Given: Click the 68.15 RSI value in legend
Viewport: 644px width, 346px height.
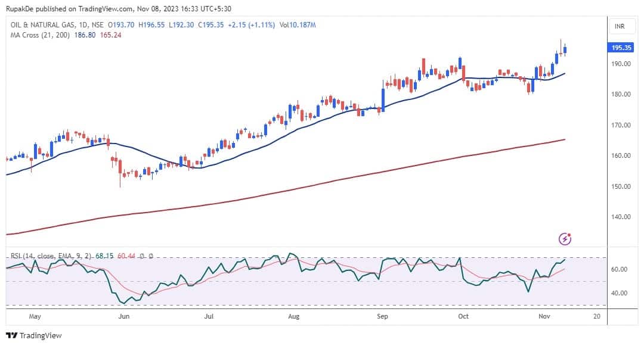Looking at the screenshot, I should (103, 256).
